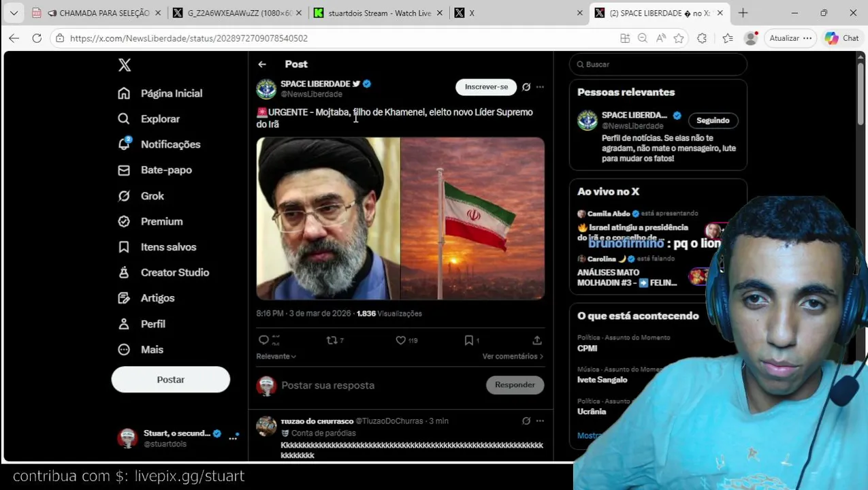Open the Premium sidebar icon
The width and height of the screenshot is (868, 490).
coord(123,221)
